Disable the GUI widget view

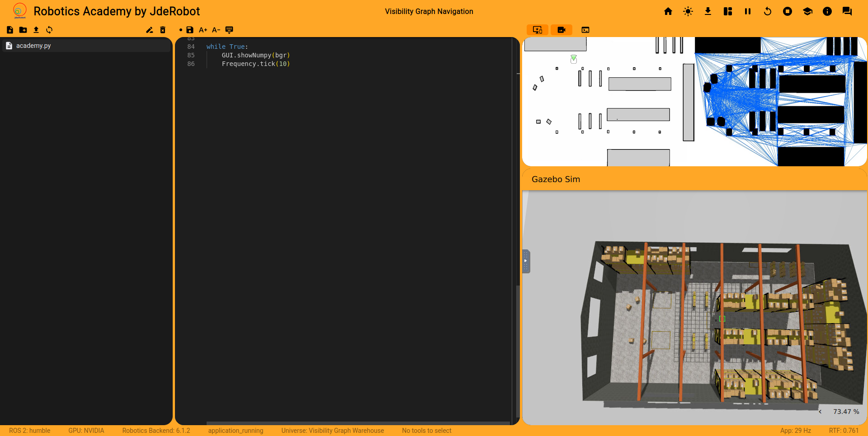(537, 30)
